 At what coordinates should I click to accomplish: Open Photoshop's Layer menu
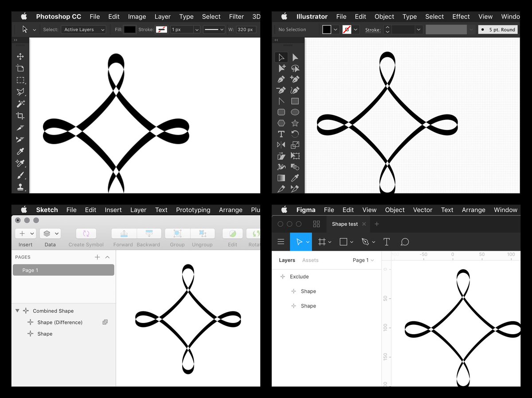(x=162, y=16)
